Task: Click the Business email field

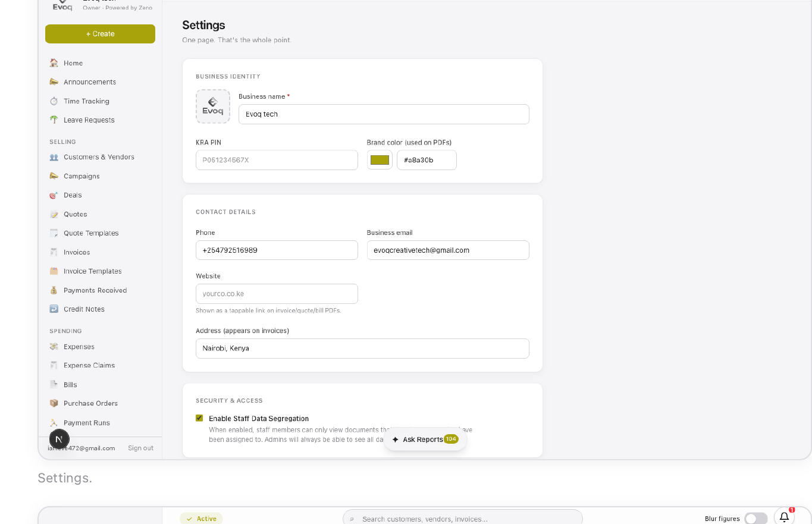Action: tap(448, 250)
